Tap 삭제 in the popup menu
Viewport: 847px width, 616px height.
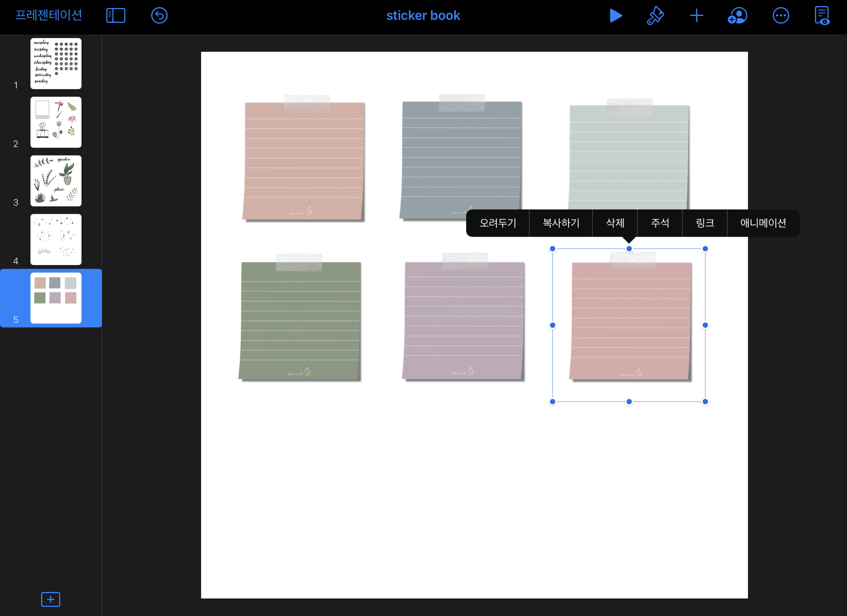pyautogui.click(x=615, y=223)
